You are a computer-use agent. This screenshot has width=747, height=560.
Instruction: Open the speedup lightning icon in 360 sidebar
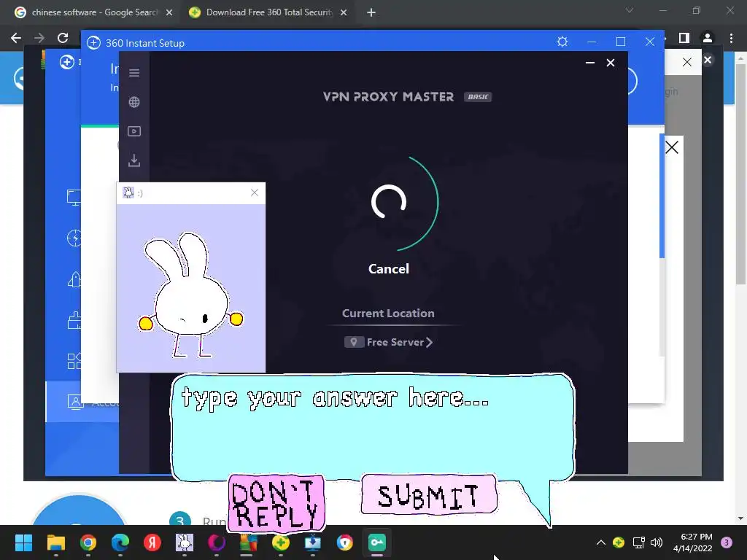pos(74,238)
